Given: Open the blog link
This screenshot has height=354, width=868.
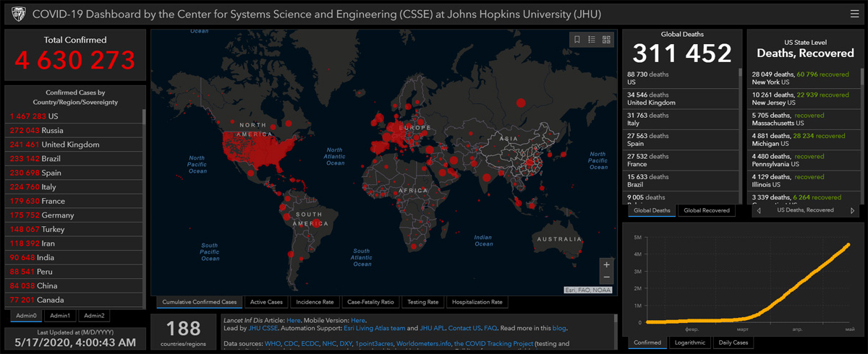Looking at the screenshot, I should [559, 328].
